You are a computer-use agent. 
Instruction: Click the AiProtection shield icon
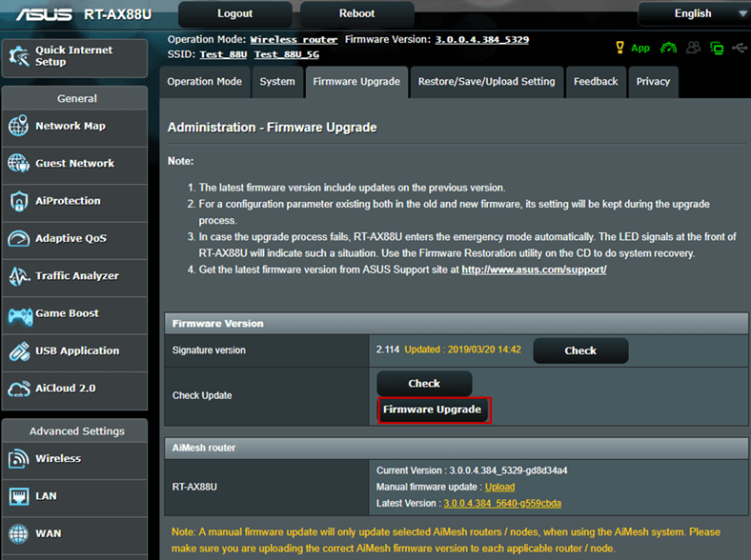[19, 201]
